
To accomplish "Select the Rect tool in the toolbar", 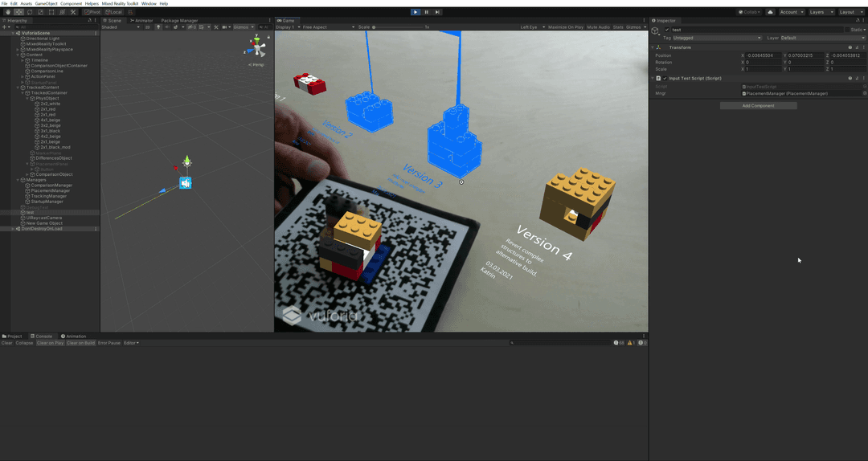I will click(x=51, y=11).
